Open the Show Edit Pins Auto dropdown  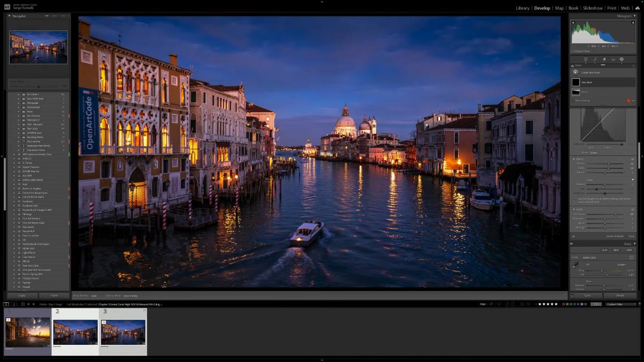[x=94, y=295]
